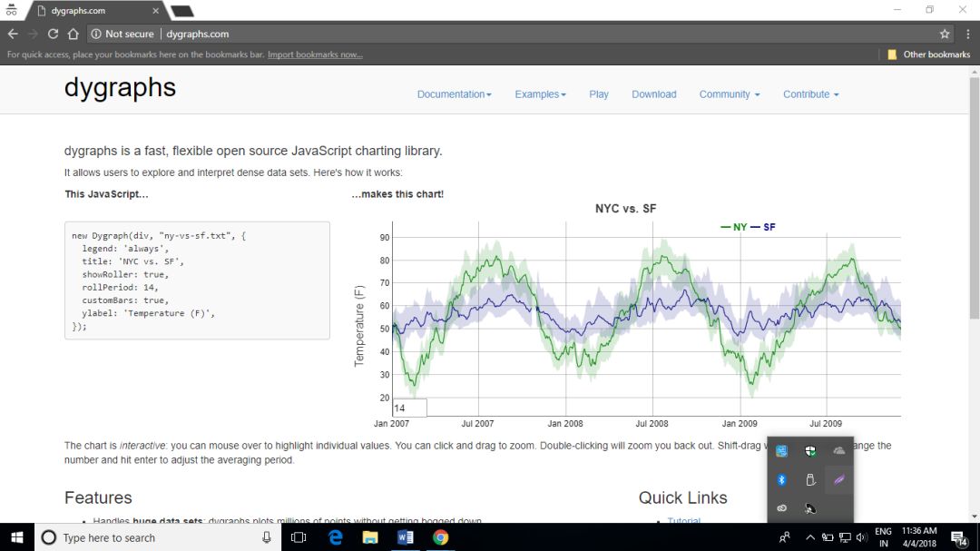Open the Action Center notifications icon
The image size is (980, 551).
pos(959,537)
